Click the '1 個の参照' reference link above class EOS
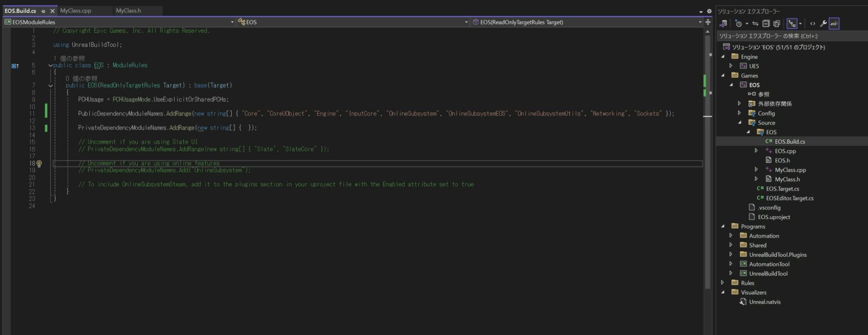This screenshot has width=868, height=335. [69, 58]
